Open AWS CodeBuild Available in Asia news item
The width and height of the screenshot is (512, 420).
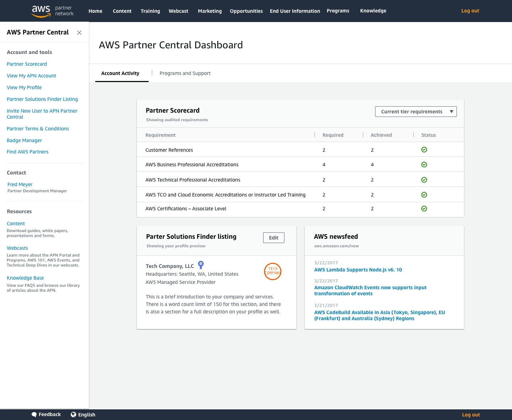380,316
